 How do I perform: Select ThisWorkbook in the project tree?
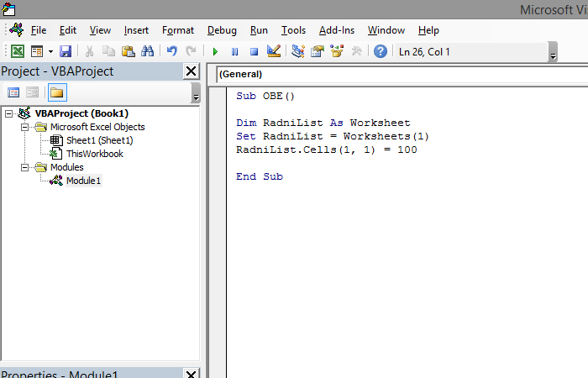coord(94,154)
